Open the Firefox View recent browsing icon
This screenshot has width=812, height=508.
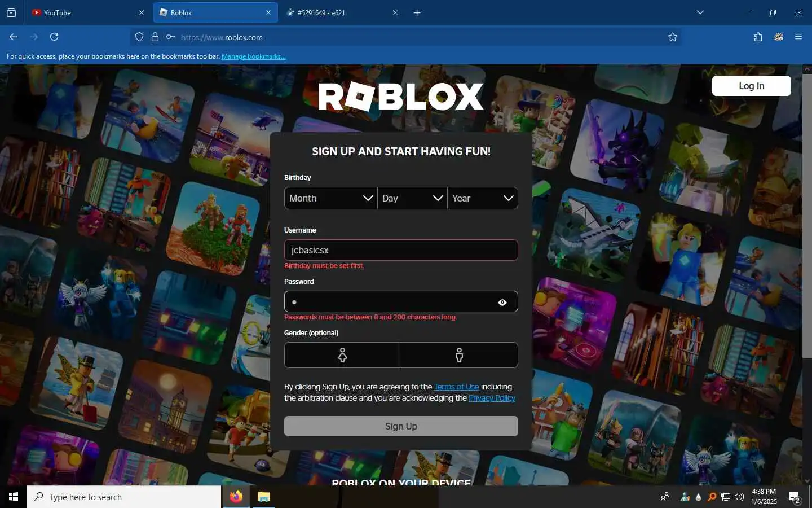tap(11, 12)
